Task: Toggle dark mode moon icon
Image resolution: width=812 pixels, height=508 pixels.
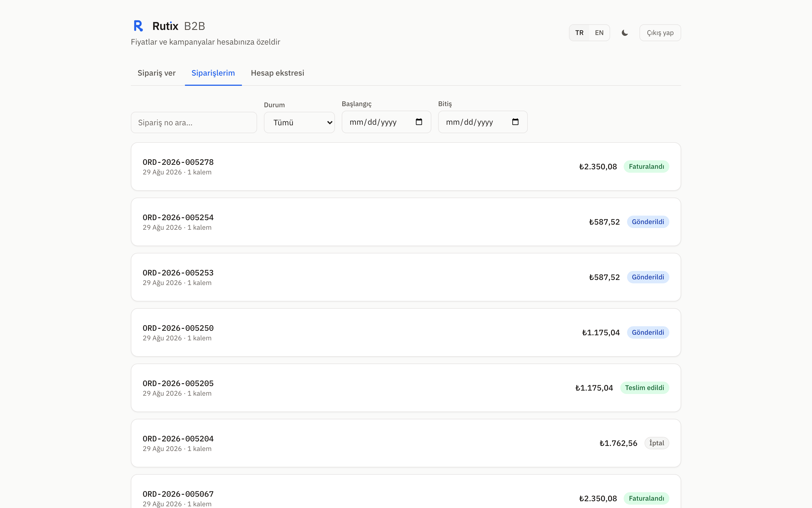Action: pyautogui.click(x=625, y=32)
